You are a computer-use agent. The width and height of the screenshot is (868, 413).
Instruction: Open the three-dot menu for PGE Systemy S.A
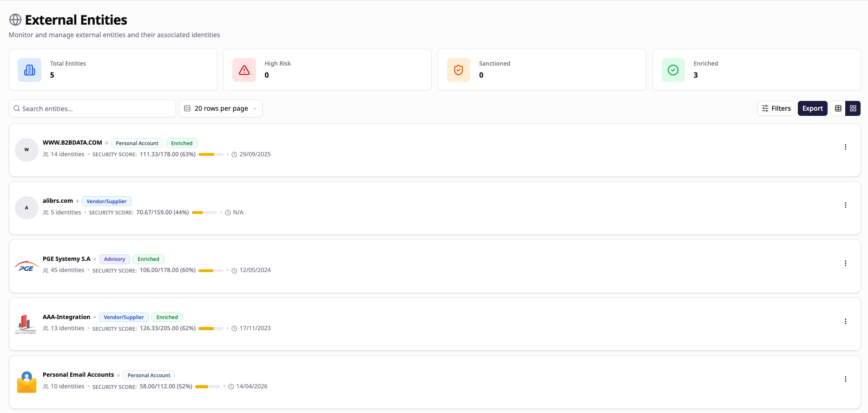tap(845, 263)
